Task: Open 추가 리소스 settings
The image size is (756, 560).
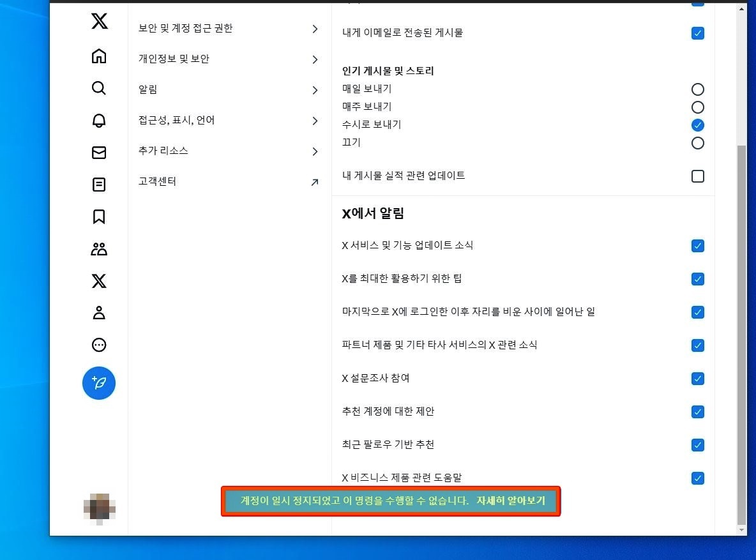Action: (229, 151)
